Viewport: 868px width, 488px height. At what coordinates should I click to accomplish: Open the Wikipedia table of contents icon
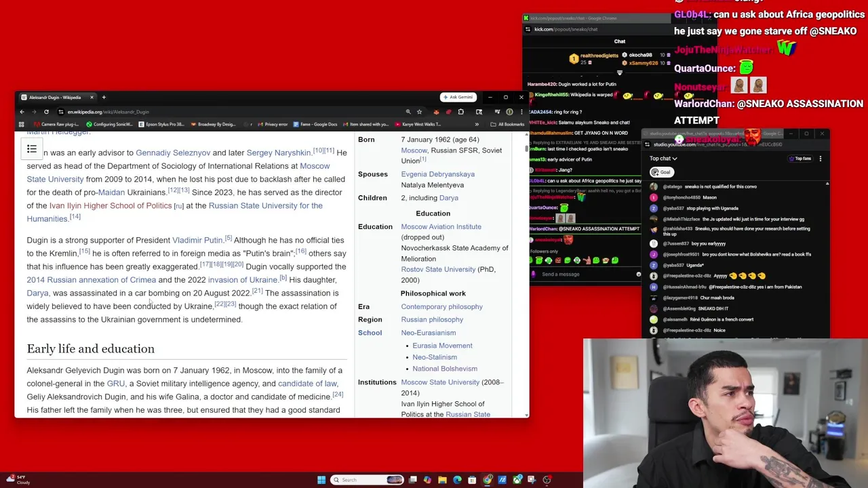(x=32, y=149)
